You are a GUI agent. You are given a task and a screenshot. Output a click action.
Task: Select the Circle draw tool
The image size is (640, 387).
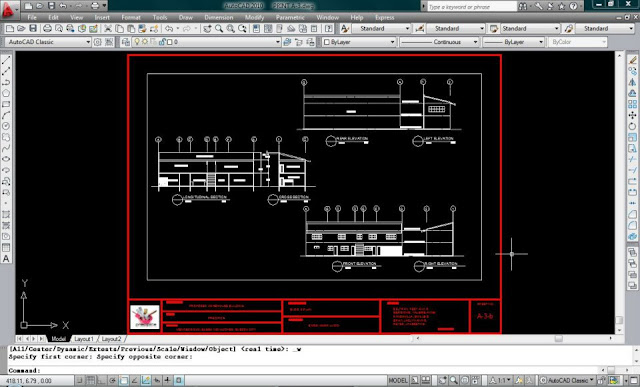click(6, 126)
